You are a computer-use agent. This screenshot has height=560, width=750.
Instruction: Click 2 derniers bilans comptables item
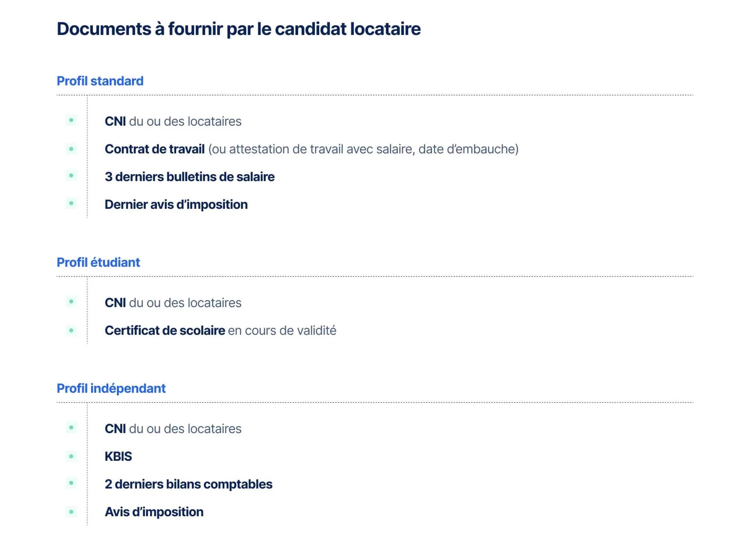pyautogui.click(x=188, y=484)
